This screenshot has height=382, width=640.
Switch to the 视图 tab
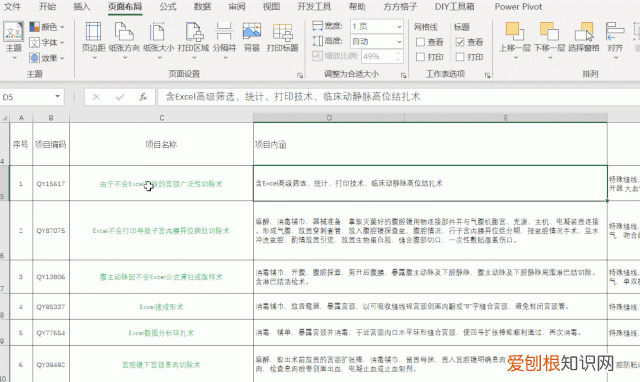[x=271, y=7]
